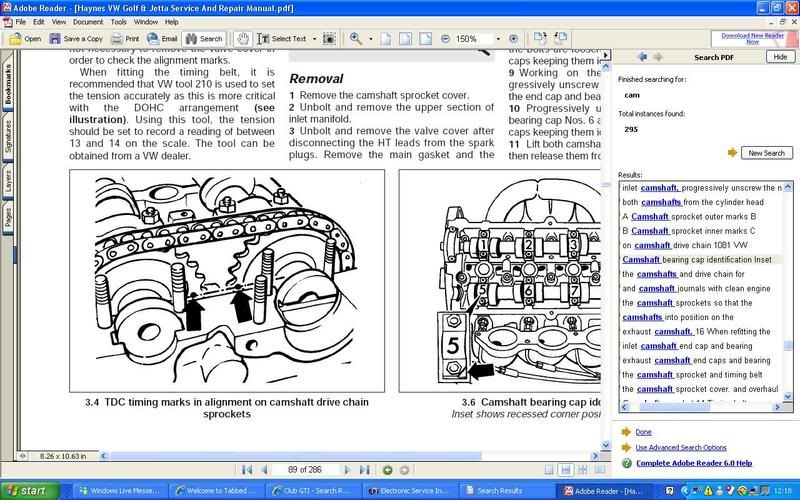This screenshot has width=800, height=500.
Task: Open the Signatures side tab
Action: point(8,137)
